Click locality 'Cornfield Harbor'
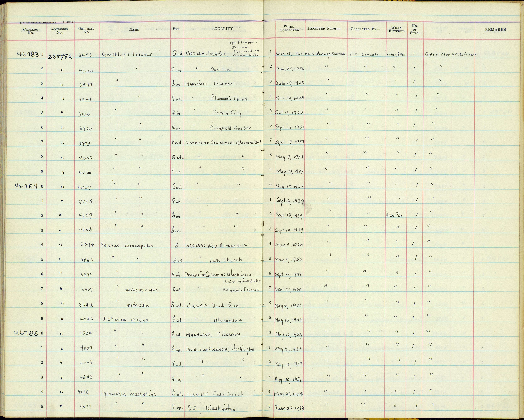 231,128
